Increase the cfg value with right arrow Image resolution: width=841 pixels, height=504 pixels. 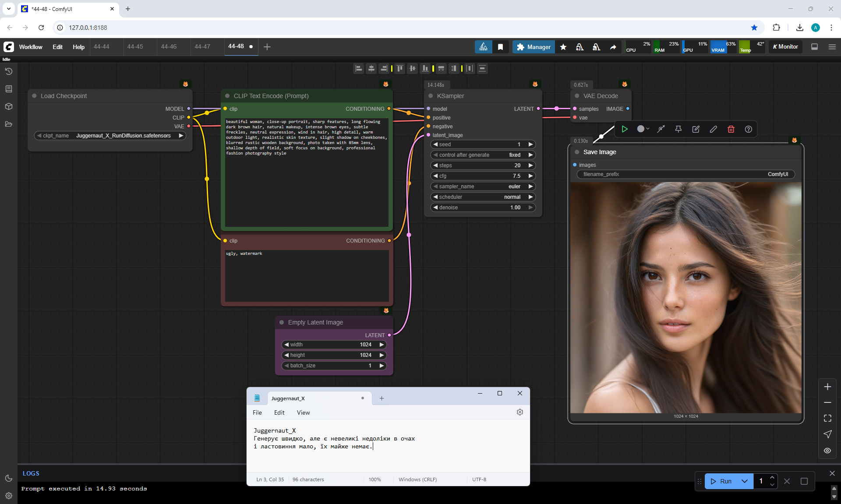(x=530, y=176)
